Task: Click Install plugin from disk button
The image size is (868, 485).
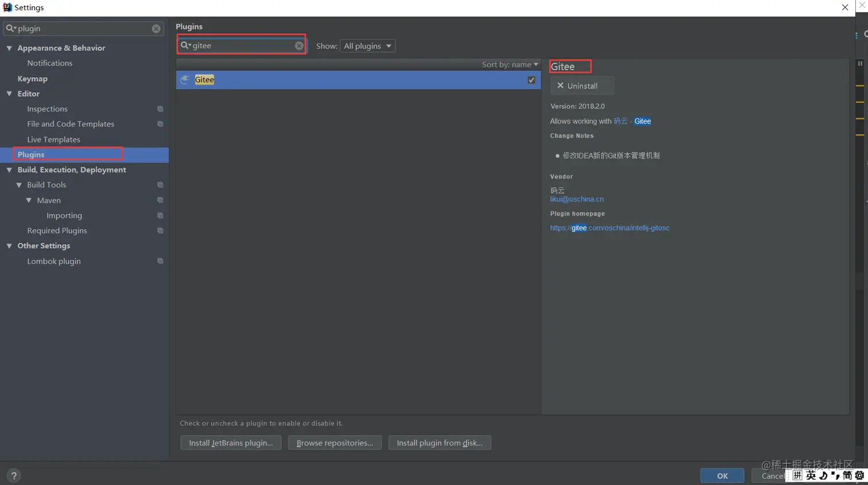Action: pyautogui.click(x=440, y=443)
